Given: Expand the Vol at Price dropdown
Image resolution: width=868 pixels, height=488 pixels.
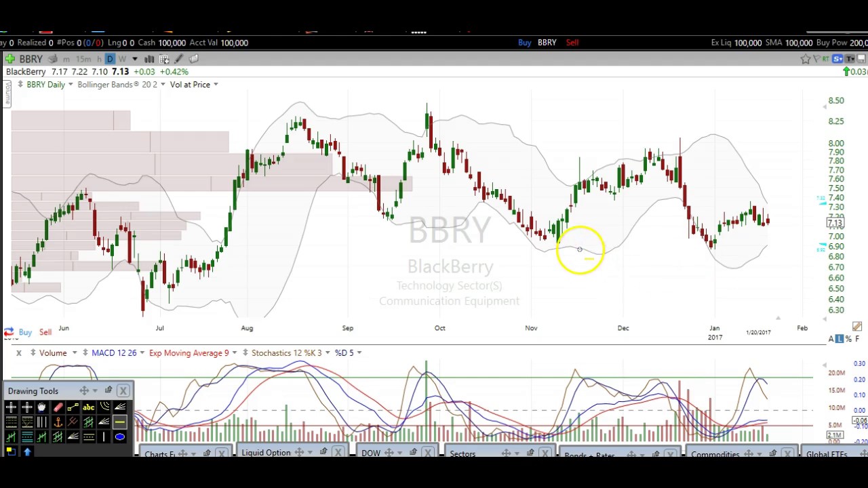Looking at the screenshot, I should 215,85.
